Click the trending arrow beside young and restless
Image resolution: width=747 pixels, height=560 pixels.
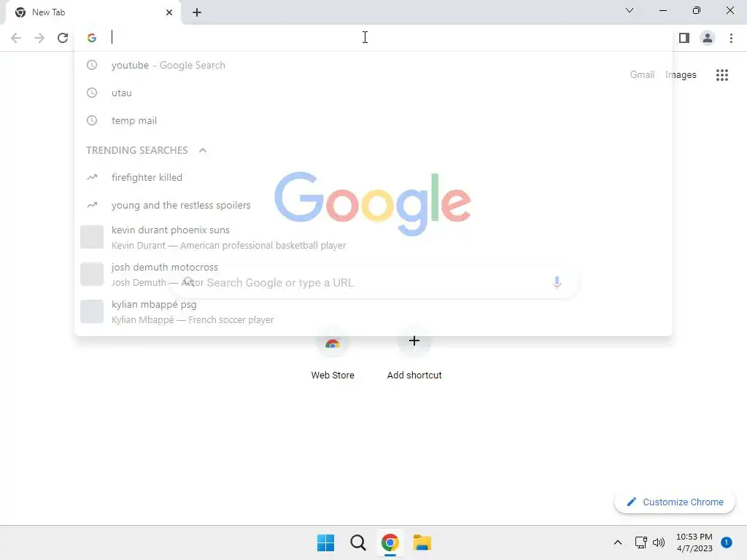coord(92,205)
